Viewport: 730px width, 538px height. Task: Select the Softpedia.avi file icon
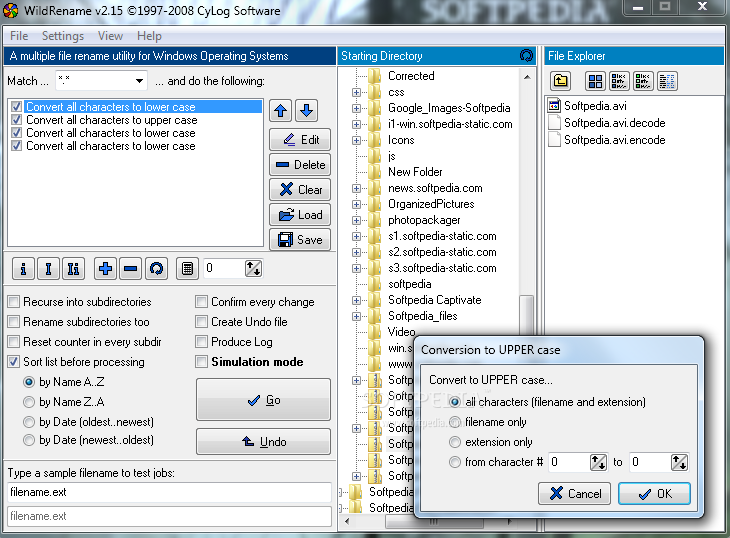click(x=554, y=106)
